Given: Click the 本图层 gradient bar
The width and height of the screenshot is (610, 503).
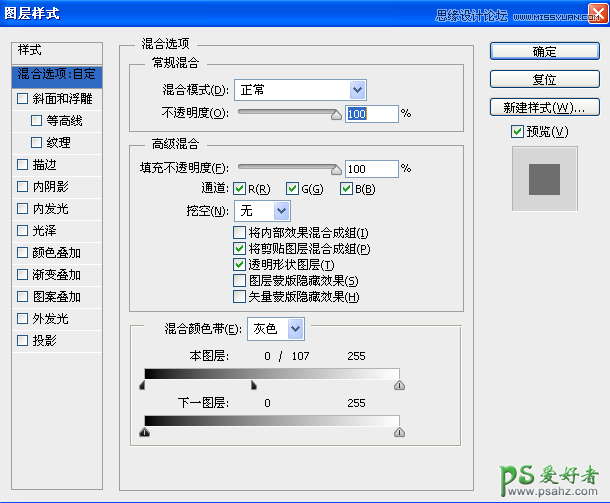Looking at the screenshot, I should coord(272,374).
